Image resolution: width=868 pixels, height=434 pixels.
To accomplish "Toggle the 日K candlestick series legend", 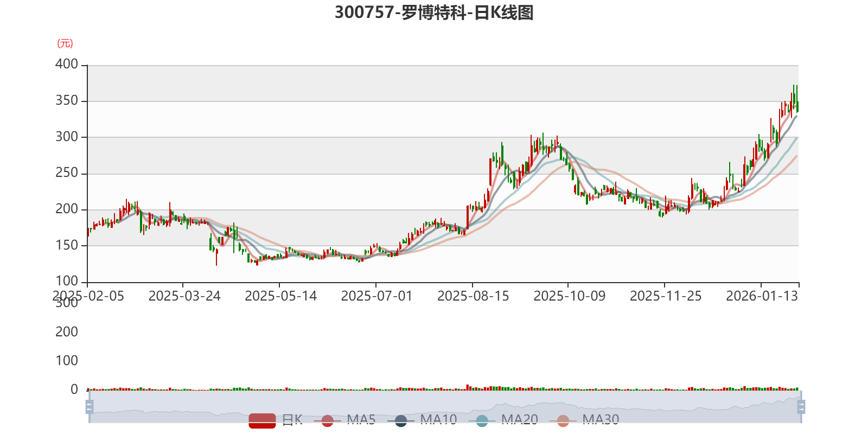I will tap(276, 420).
